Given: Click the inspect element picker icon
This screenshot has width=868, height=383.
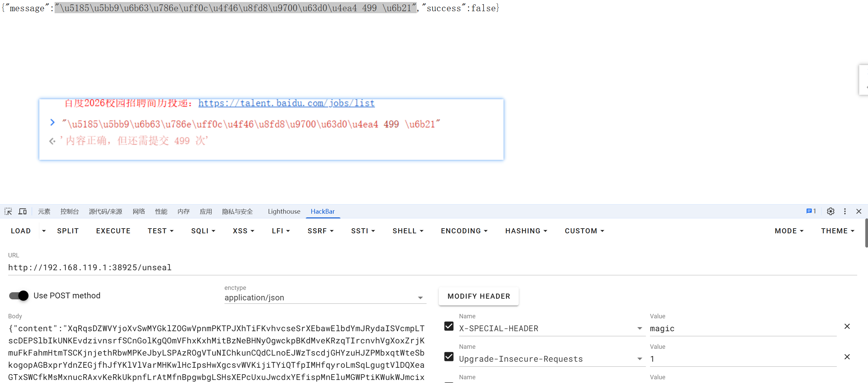Looking at the screenshot, I should click(x=8, y=211).
